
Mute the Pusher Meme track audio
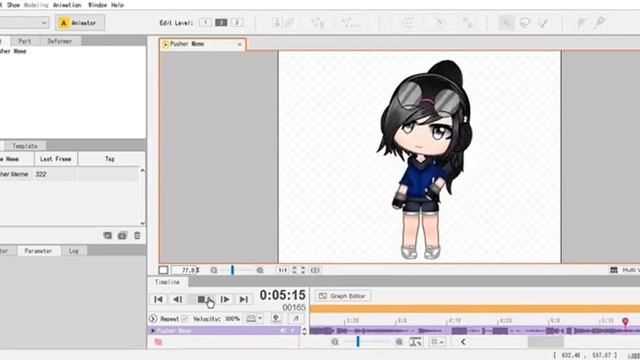pyautogui.click(x=282, y=331)
